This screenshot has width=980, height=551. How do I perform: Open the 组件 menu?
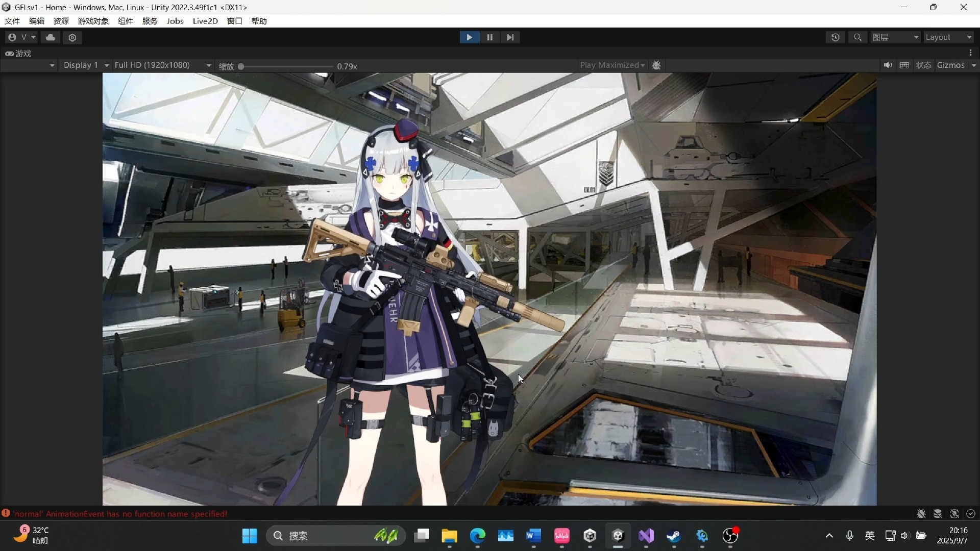click(126, 21)
